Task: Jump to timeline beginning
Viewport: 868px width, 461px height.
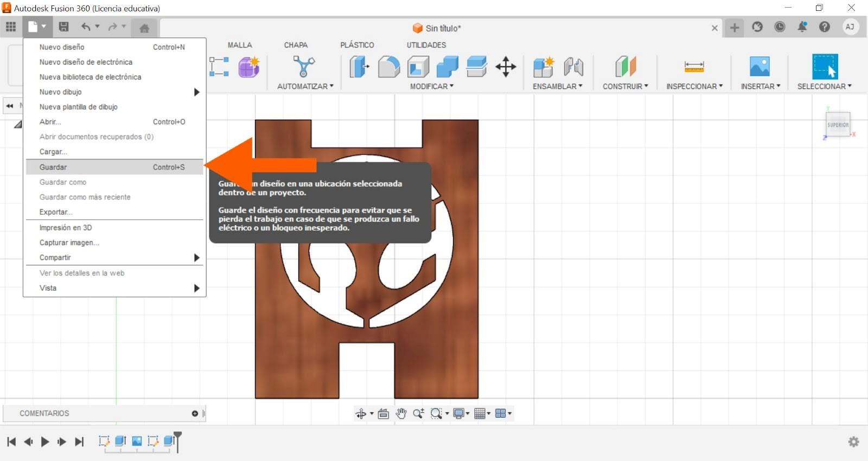Action: [x=11, y=441]
